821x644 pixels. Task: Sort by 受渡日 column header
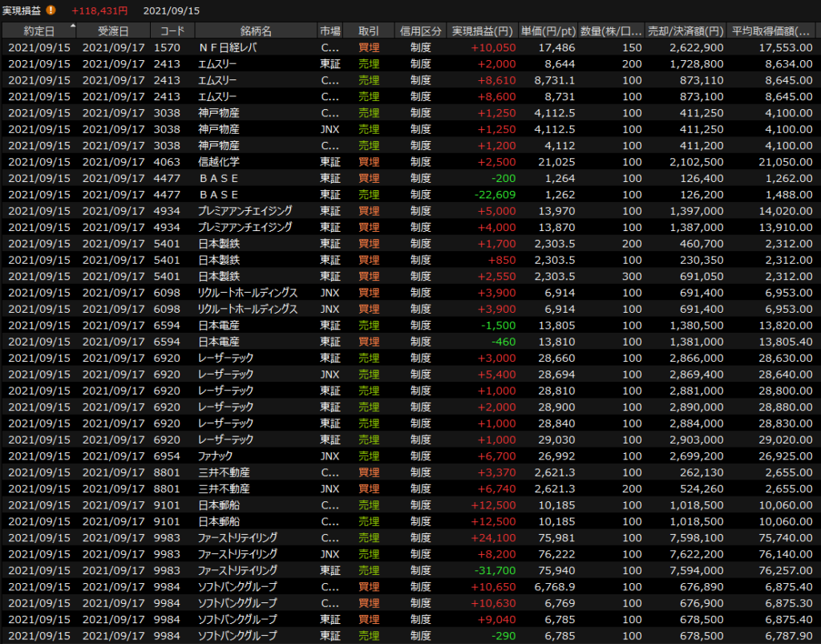(x=113, y=31)
